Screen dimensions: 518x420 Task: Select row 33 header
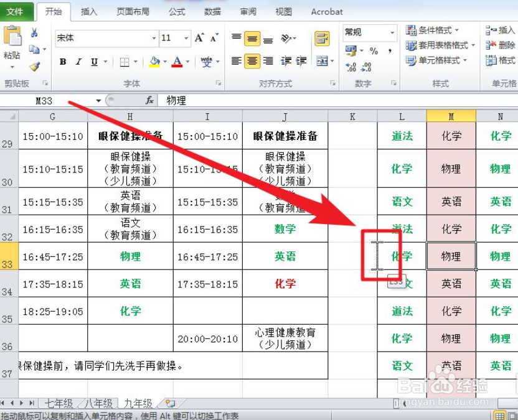click(x=9, y=256)
